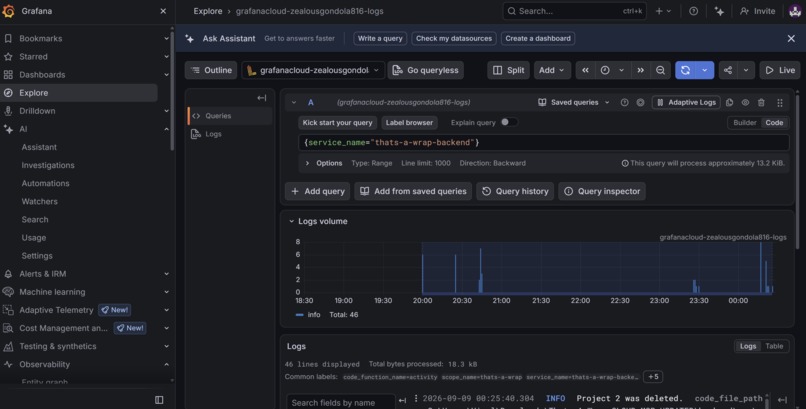806x409 pixels.
Task: Open the Label browser
Action: coord(410,123)
